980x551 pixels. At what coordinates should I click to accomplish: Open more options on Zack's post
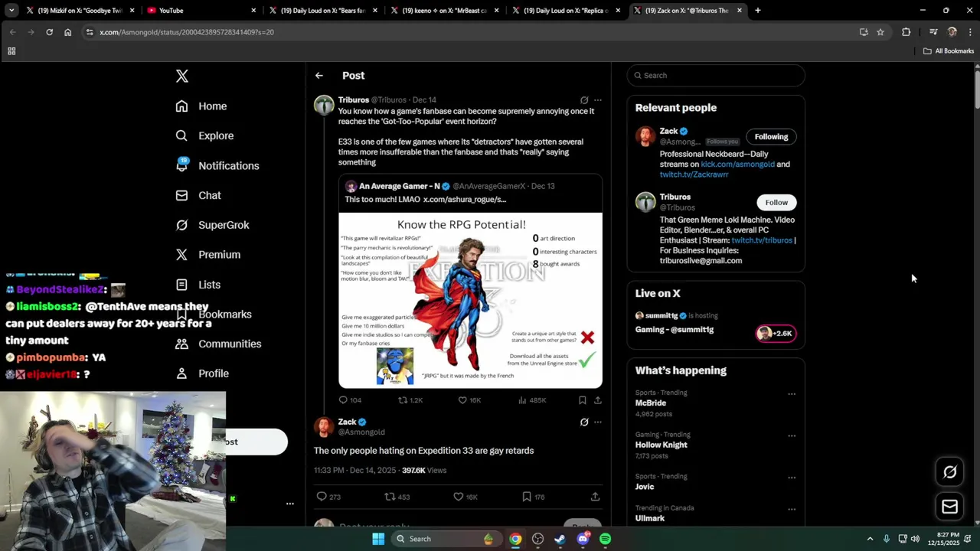[598, 422]
